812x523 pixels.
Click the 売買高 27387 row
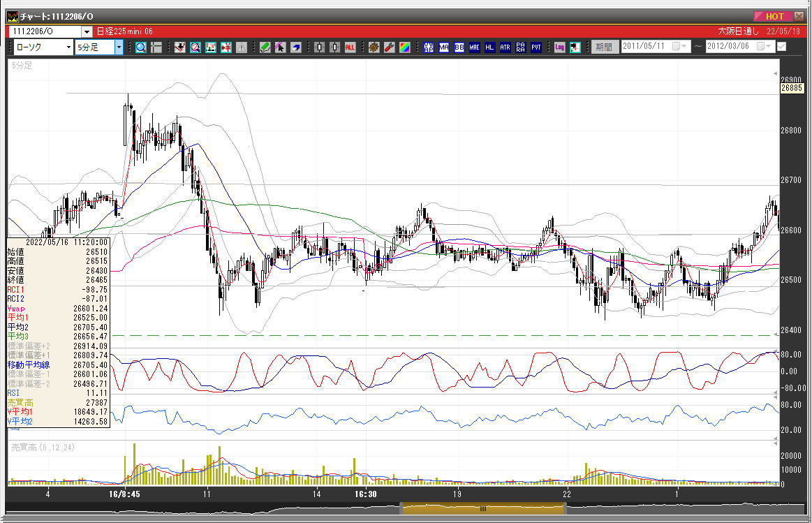[x=58, y=402]
